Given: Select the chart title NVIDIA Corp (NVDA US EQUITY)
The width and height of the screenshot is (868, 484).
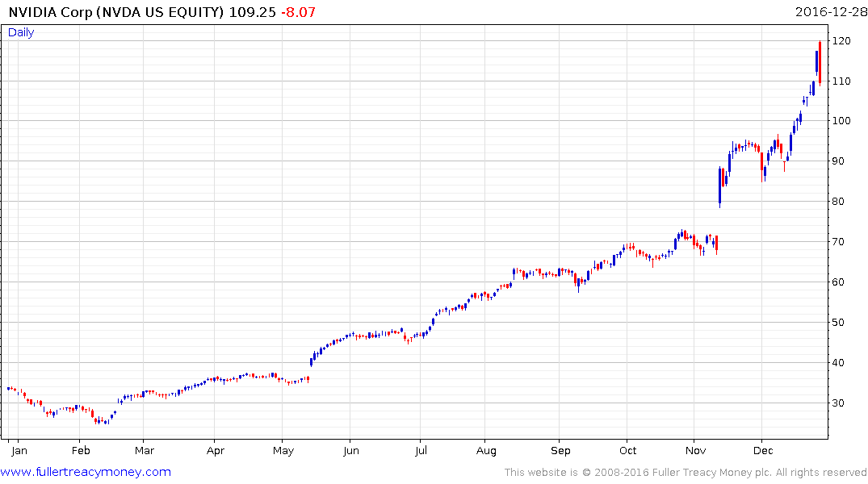Looking at the screenshot, I should pos(115,12).
